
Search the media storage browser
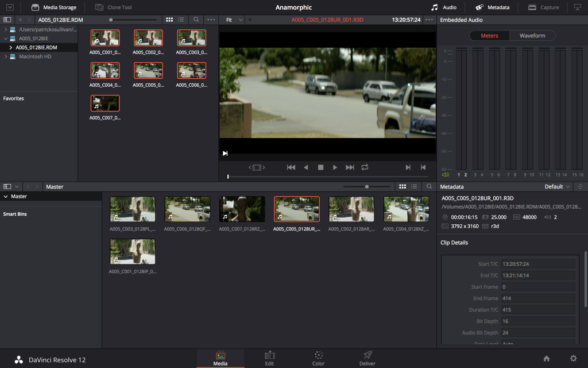[196, 20]
